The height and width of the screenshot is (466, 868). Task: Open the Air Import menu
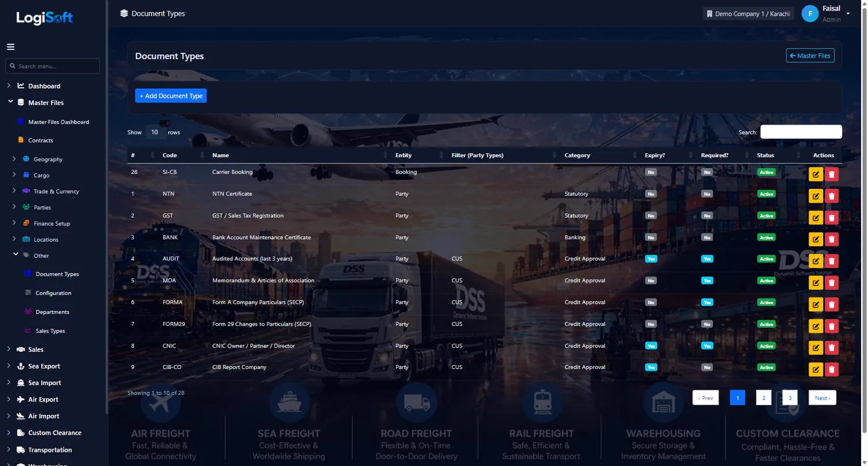click(x=44, y=416)
